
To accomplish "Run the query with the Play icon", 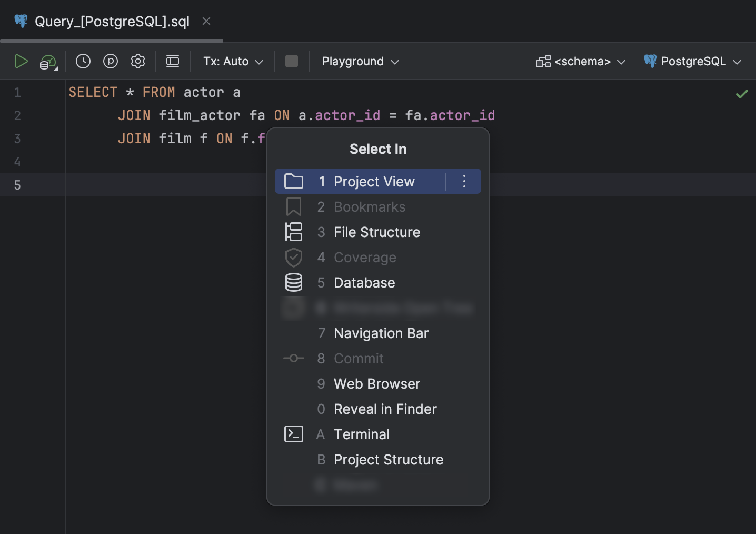I will (x=22, y=61).
